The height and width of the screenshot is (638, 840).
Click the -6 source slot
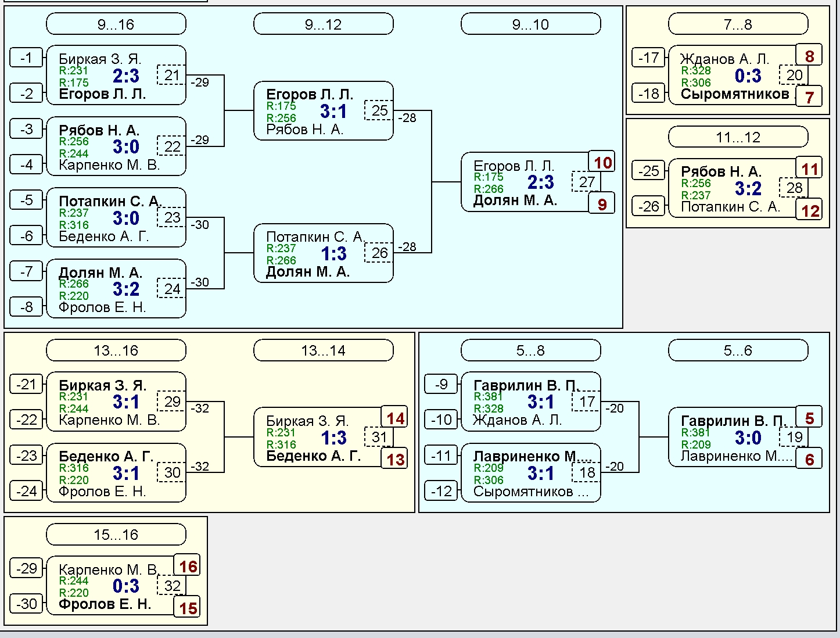[27, 235]
